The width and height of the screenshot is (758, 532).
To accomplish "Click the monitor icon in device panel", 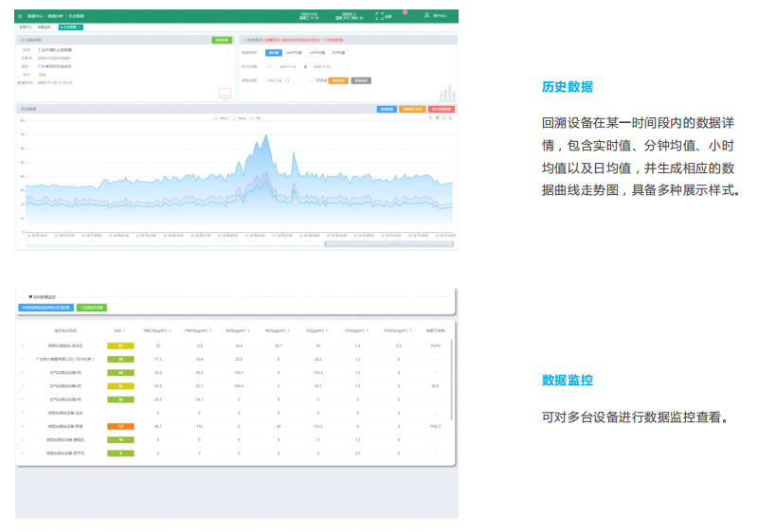I will pyautogui.click(x=225, y=94).
